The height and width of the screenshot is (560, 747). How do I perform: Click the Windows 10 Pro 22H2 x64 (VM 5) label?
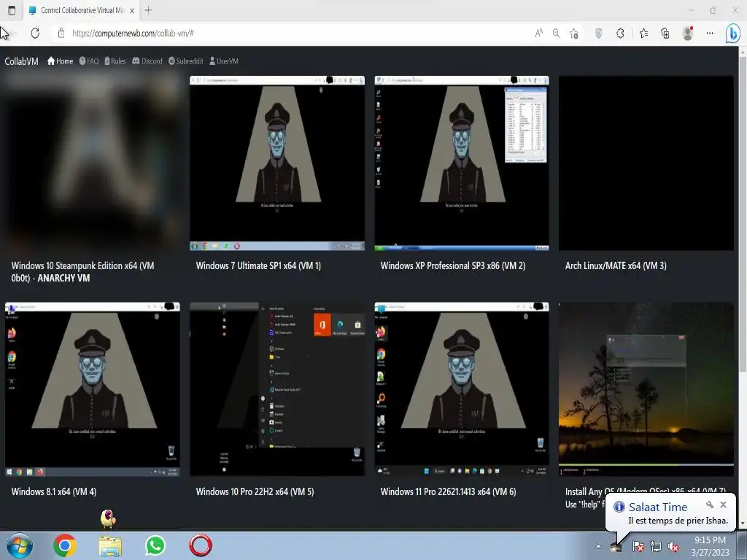pos(255,491)
